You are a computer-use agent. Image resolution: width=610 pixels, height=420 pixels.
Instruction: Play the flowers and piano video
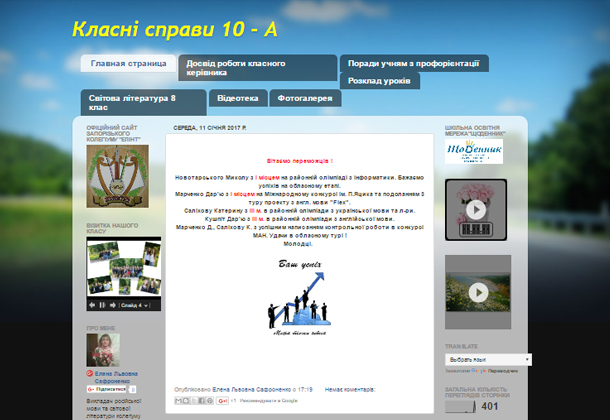pos(476,210)
